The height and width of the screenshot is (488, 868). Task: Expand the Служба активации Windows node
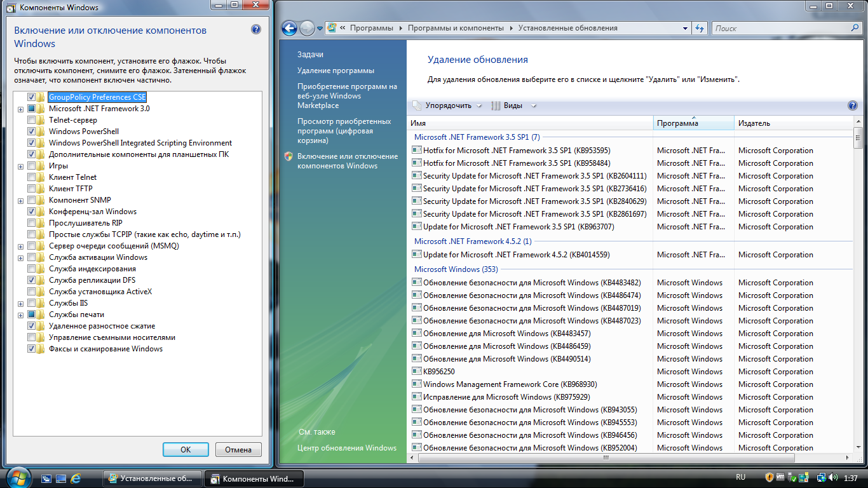(21, 258)
